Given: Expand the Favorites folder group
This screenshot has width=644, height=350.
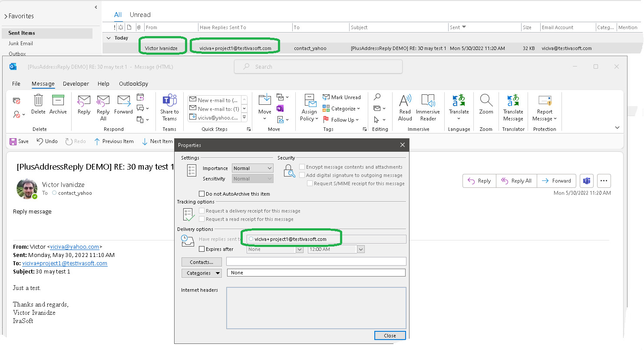Looking at the screenshot, I should (6, 17).
